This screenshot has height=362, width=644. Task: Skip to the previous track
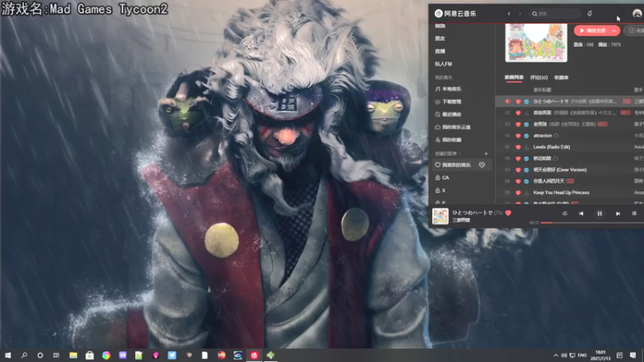(581, 213)
